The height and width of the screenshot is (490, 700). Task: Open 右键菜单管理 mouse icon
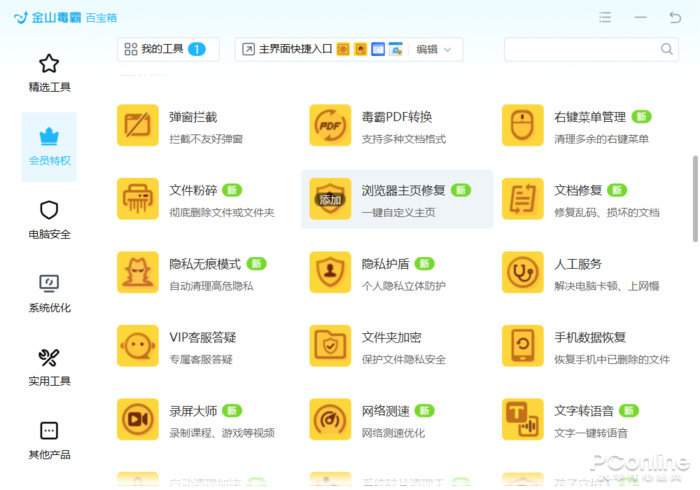[522, 125]
